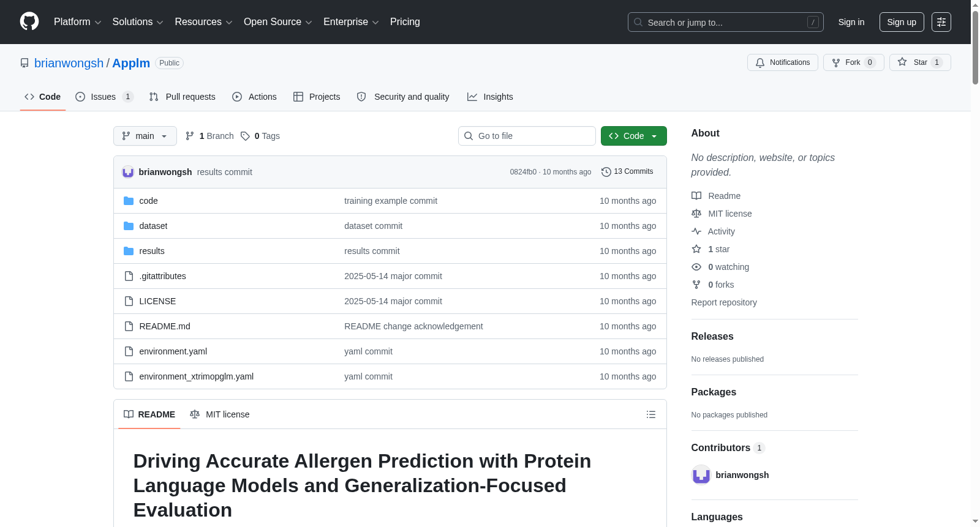
Task: Open the header appearance settings icon
Action: click(941, 22)
